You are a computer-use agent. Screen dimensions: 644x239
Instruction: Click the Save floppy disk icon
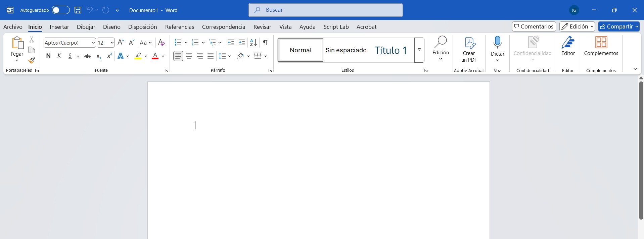(x=78, y=10)
